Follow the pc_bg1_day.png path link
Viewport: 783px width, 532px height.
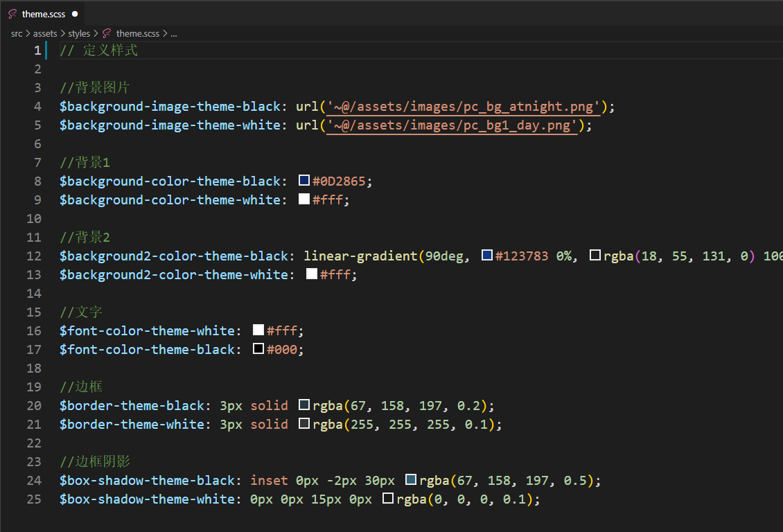451,125
